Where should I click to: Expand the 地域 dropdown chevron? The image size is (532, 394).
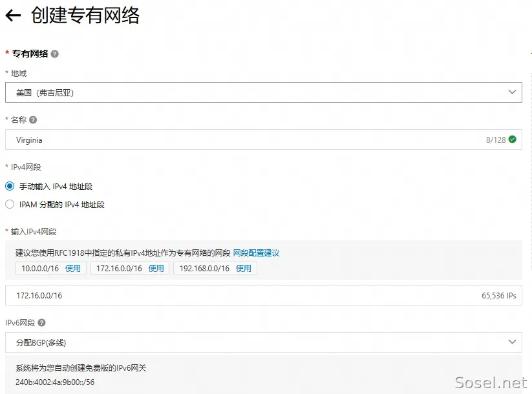tap(513, 92)
